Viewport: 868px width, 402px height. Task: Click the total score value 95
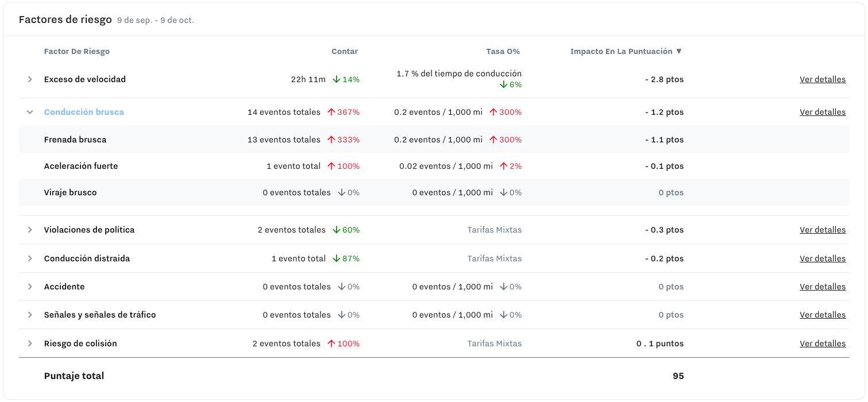click(678, 376)
